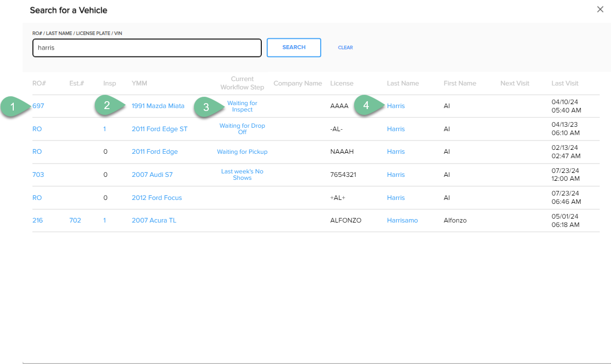Open repair order number 697
The image size is (611, 364).
pos(38,106)
